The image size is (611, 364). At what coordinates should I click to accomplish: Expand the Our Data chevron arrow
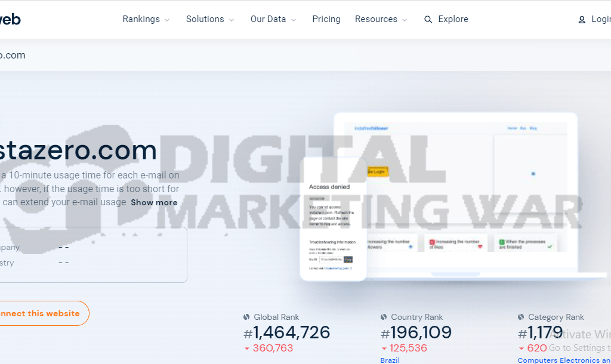[x=294, y=20]
